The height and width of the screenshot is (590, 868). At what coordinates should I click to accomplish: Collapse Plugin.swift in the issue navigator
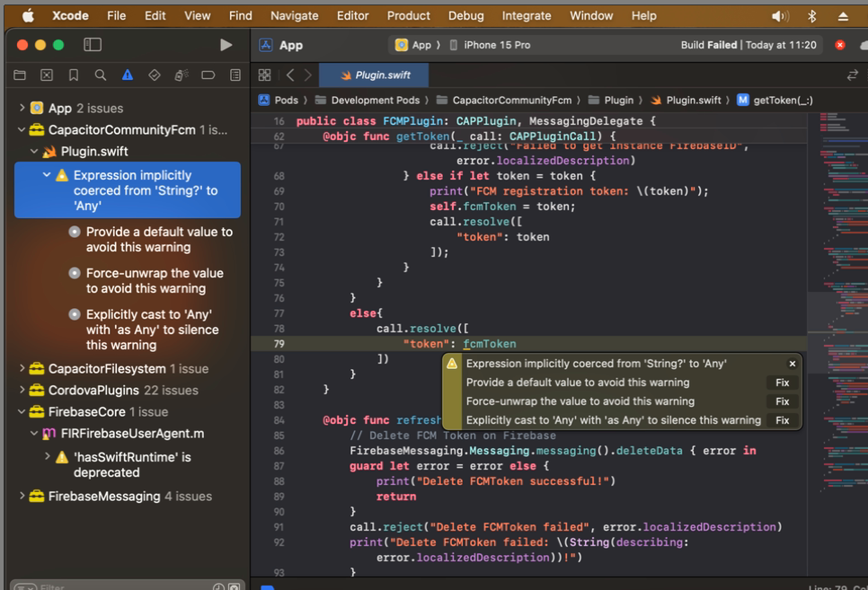click(34, 151)
